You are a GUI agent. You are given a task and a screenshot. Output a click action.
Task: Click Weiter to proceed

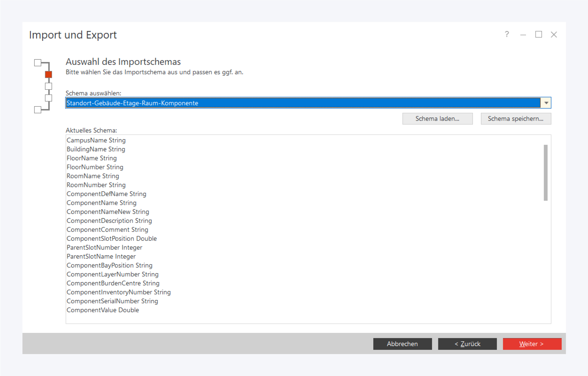pyautogui.click(x=532, y=344)
